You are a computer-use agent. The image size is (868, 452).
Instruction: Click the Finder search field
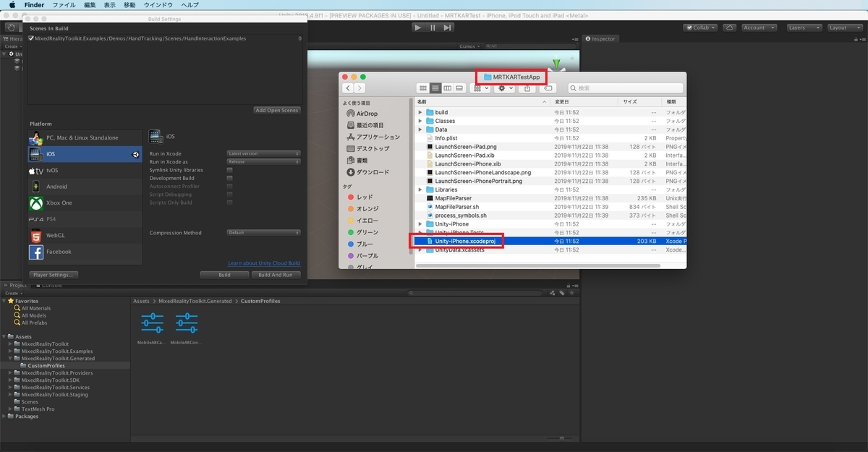click(x=625, y=88)
